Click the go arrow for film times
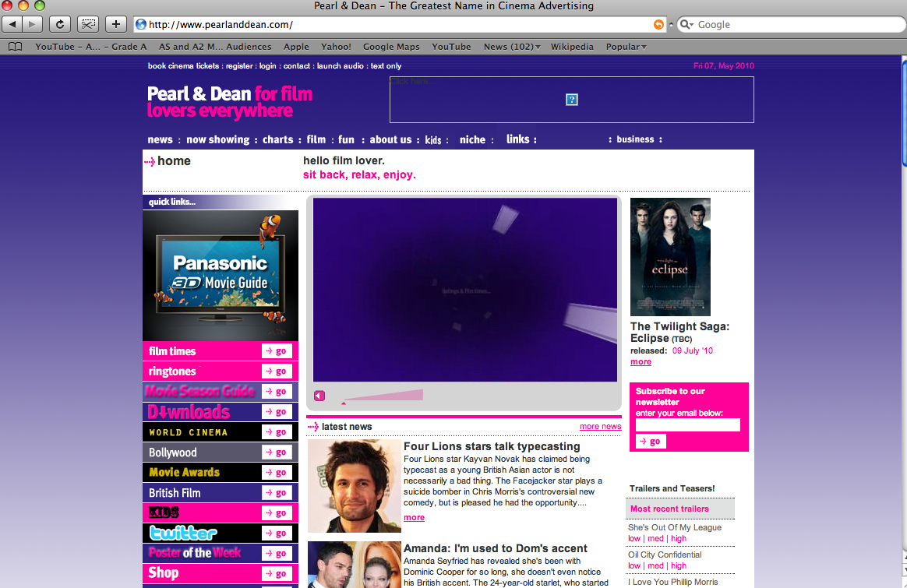Viewport: 907px width, 588px height. pyautogui.click(x=277, y=351)
